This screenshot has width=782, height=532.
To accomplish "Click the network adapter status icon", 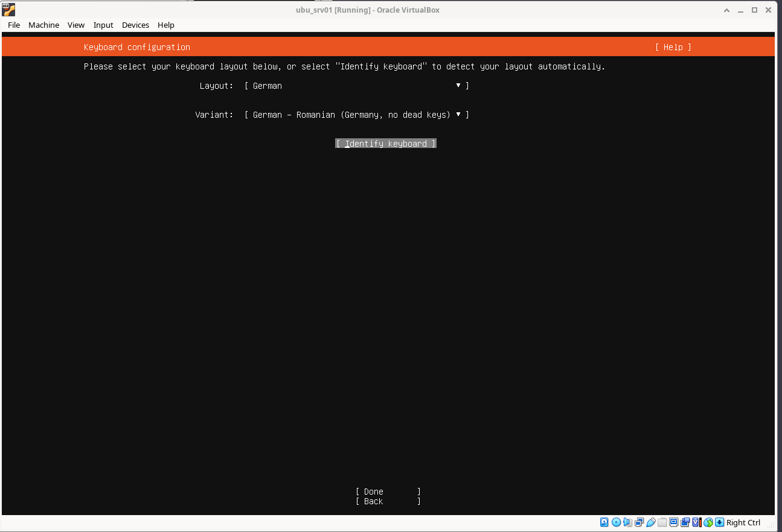I will [x=639, y=522].
